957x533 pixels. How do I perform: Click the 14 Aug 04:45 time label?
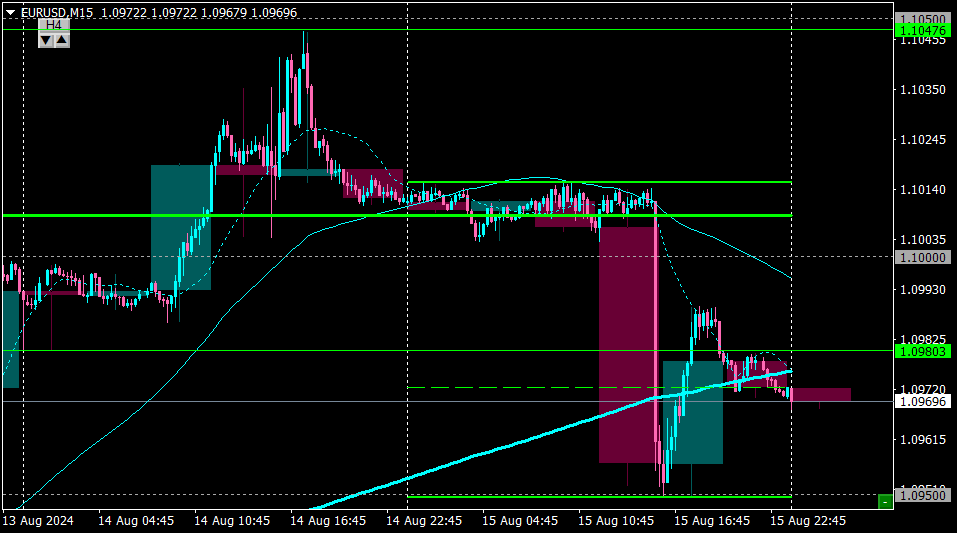click(135, 521)
